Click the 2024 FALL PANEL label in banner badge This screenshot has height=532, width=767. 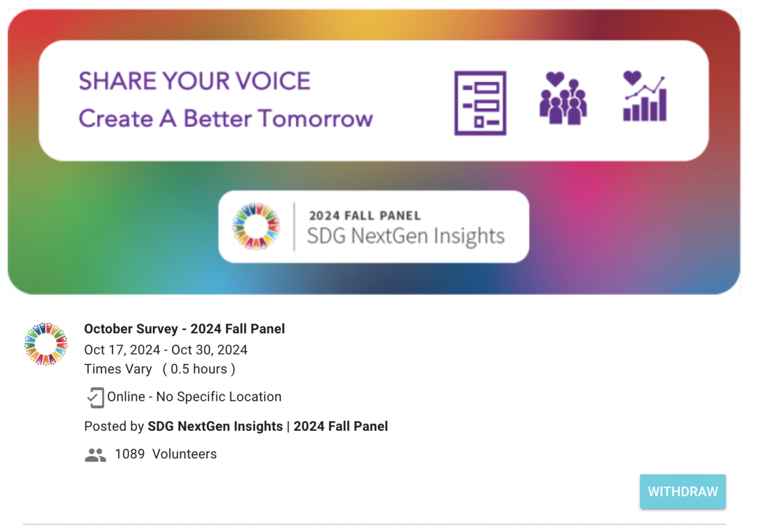tap(364, 216)
